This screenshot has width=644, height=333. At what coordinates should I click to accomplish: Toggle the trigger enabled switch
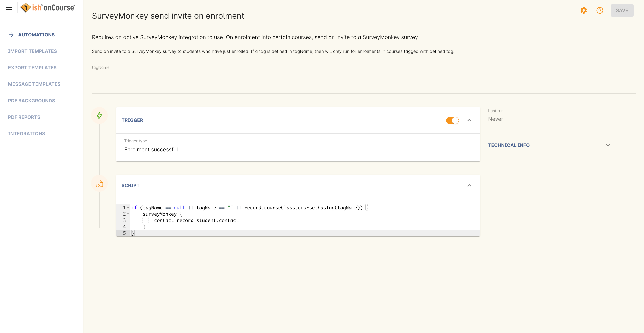[x=452, y=121]
